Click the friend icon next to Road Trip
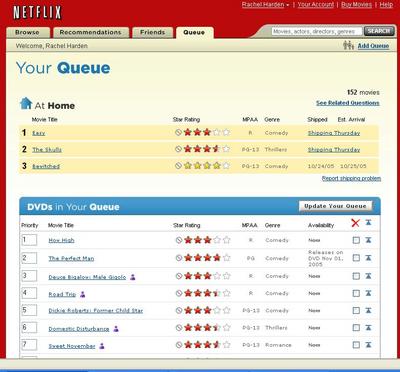This screenshot has height=372, width=400. (83, 294)
